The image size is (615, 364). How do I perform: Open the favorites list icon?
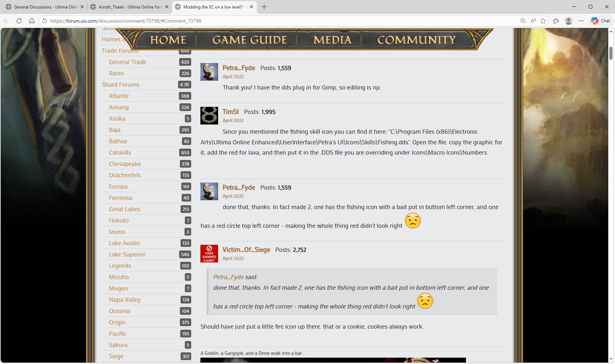[556, 21]
